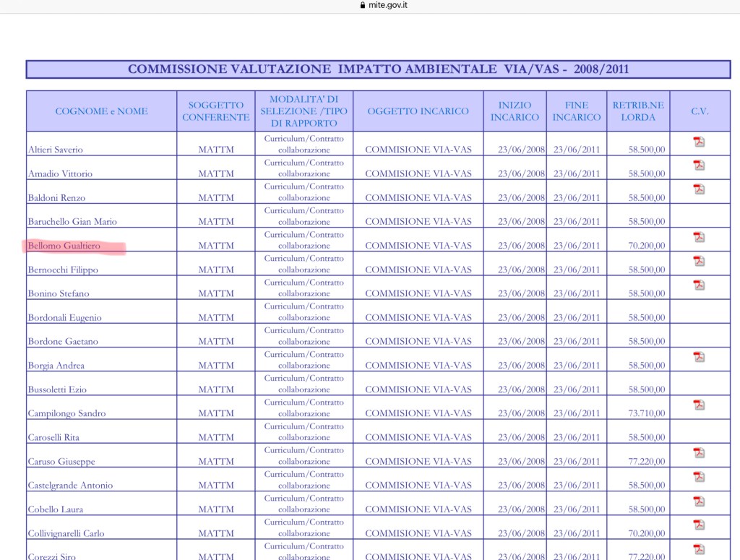The height and width of the screenshot is (560, 740).
Task: Open the CV PDF for Altieri Saverio
Action: (699, 141)
